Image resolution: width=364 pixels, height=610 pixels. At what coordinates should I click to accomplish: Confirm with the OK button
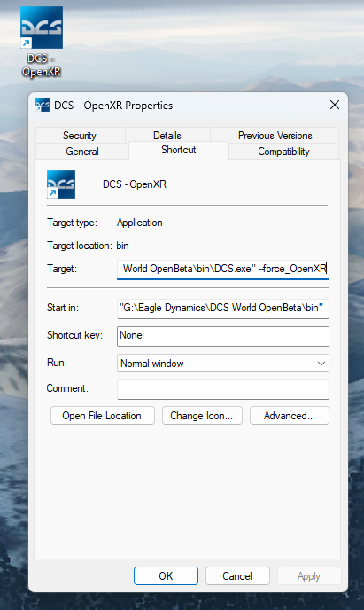(166, 575)
